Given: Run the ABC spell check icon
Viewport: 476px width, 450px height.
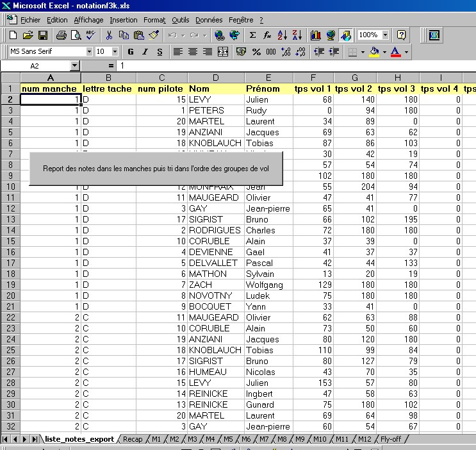Looking at the screenshot, I should (90, 35).
